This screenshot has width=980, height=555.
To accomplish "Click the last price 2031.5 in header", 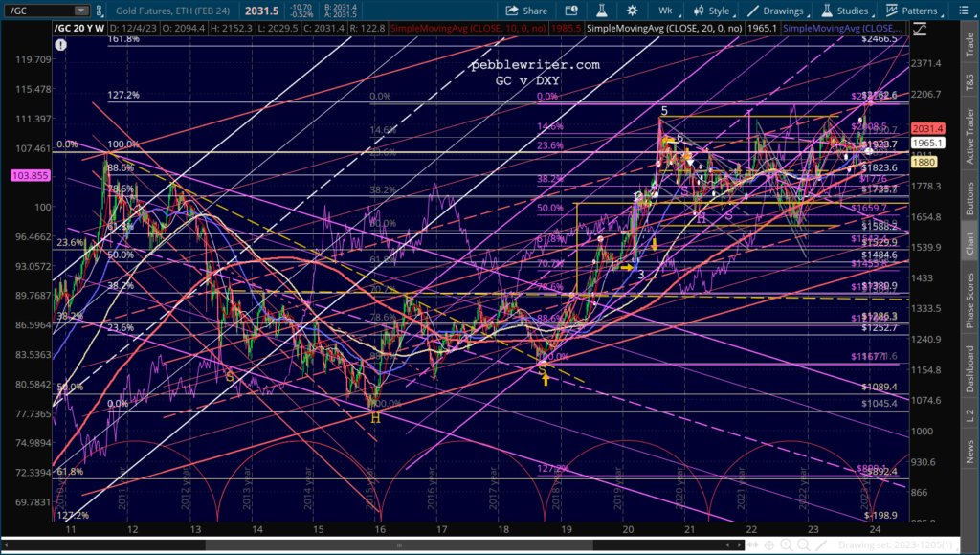I will (261, 11).
